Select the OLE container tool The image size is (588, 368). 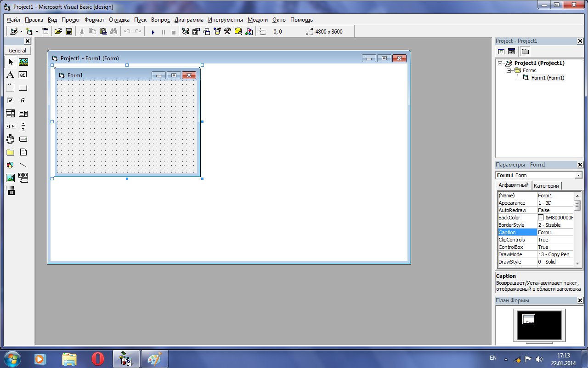(11, 191)
